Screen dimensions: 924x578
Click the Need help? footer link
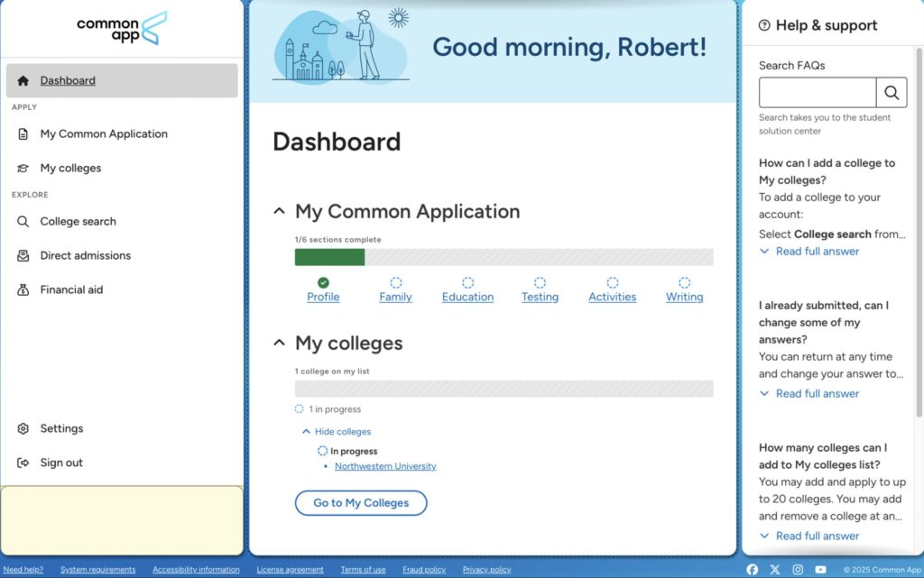(x=23, y=570)
